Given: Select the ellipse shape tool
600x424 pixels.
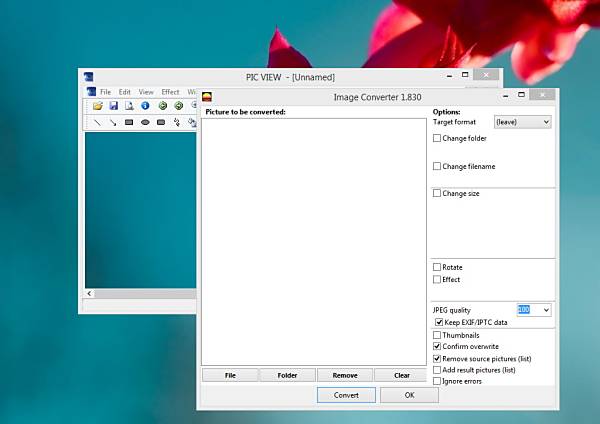Looking at the screenshot, I should click(x=145, y=122).
